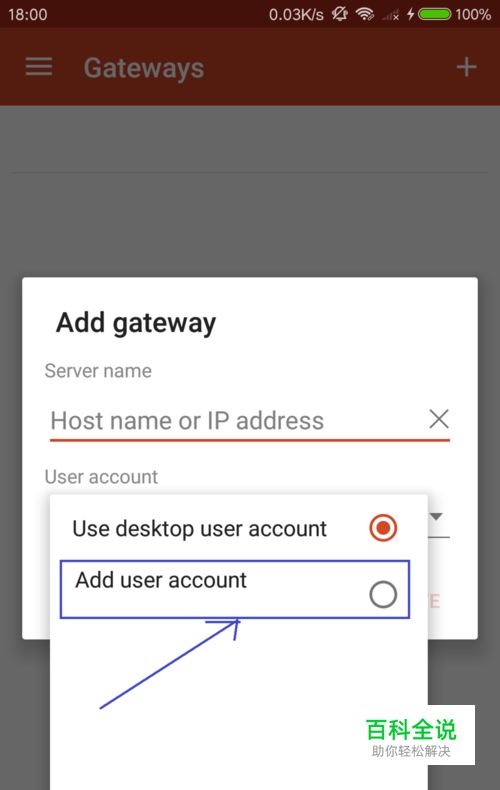Tap the plus icon to add gateway

[466, 67]
